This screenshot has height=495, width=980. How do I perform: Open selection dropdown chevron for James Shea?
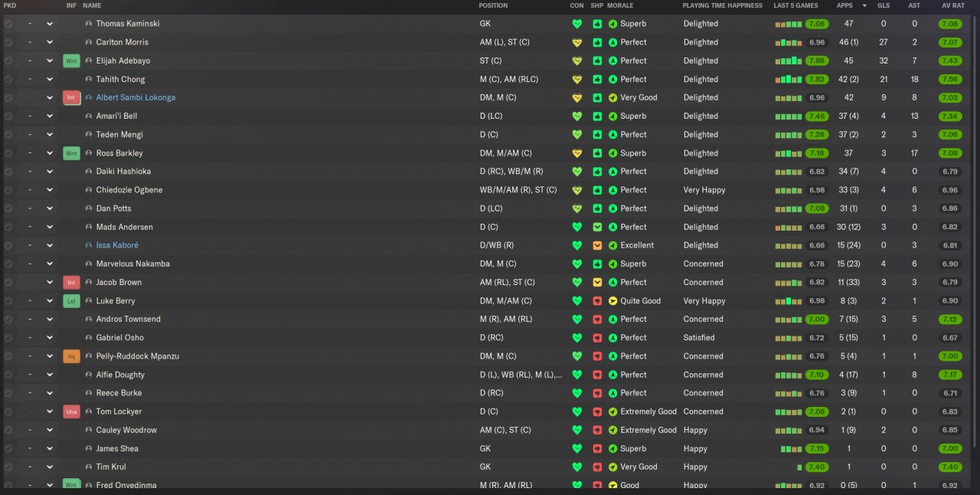50,448
